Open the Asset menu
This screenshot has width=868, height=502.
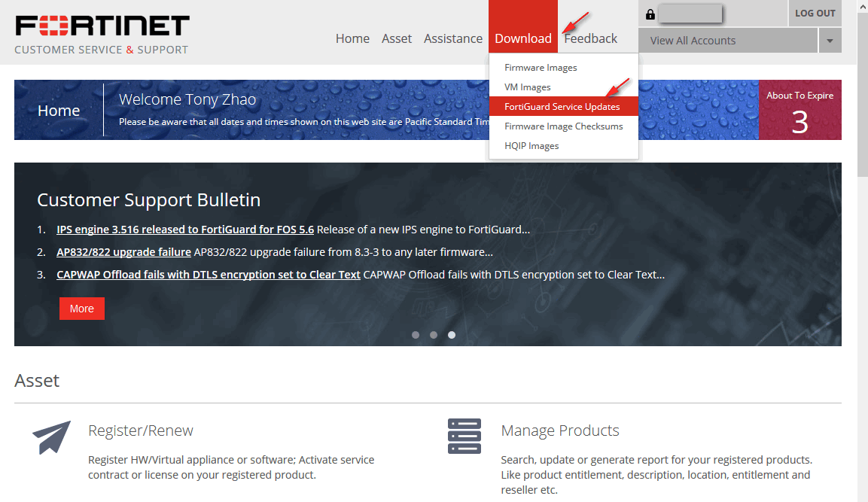pyautogui.click(x=396, y=38)
